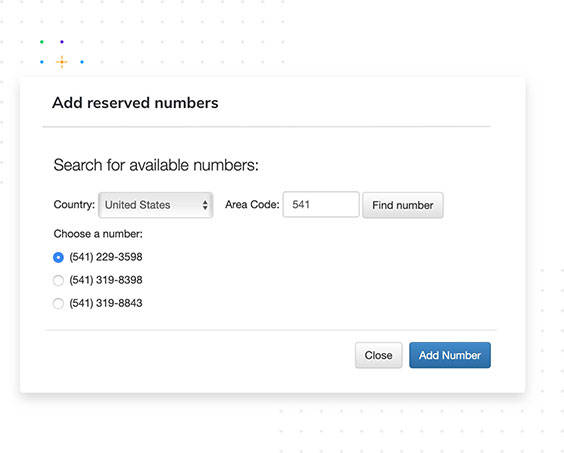Viewport: 564px width, 453px height.
Task: Click the (541) 319-8398 number label text
Action: [106, 280]
